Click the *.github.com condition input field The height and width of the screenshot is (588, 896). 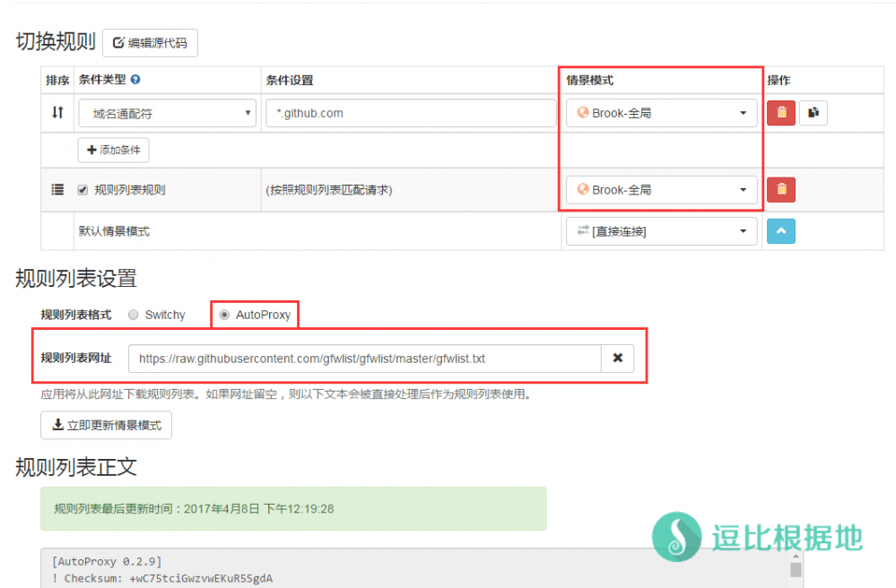point(411,113)
